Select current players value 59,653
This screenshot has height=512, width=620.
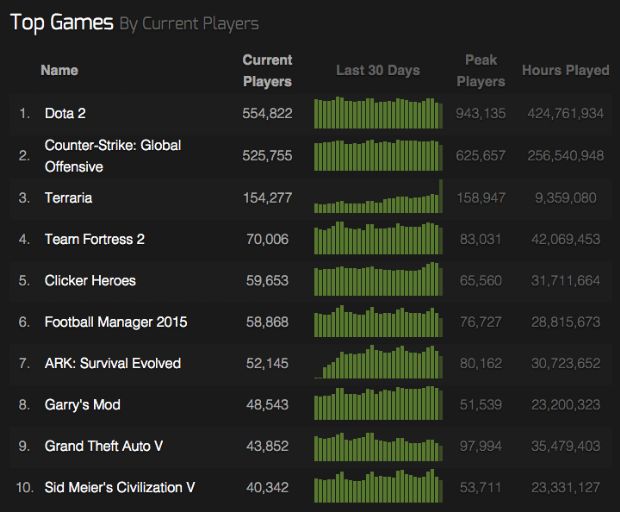pos(267,281)
